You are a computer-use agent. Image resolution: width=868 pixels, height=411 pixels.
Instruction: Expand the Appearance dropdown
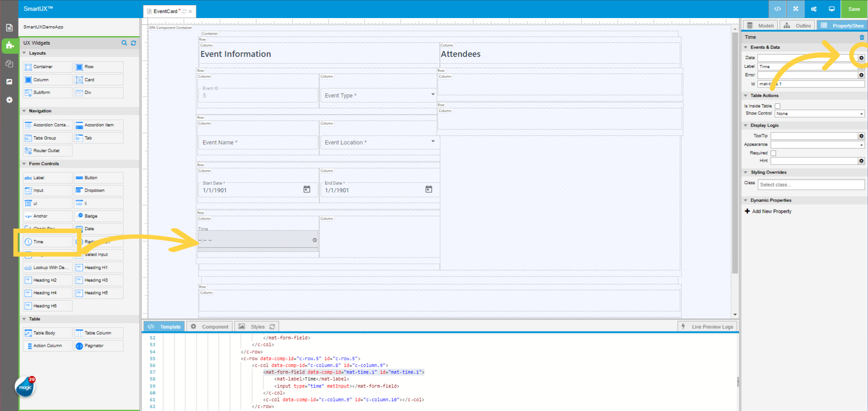click(817, 145)
